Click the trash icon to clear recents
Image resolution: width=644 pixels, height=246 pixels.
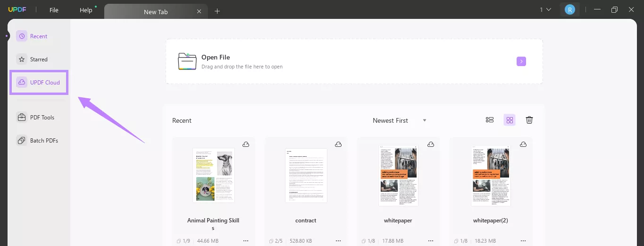(x=529, y=120)
